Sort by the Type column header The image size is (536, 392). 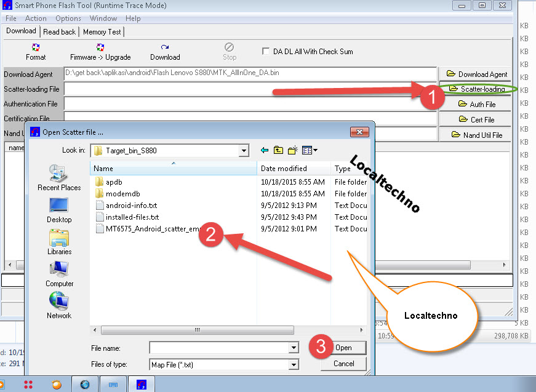349,169
